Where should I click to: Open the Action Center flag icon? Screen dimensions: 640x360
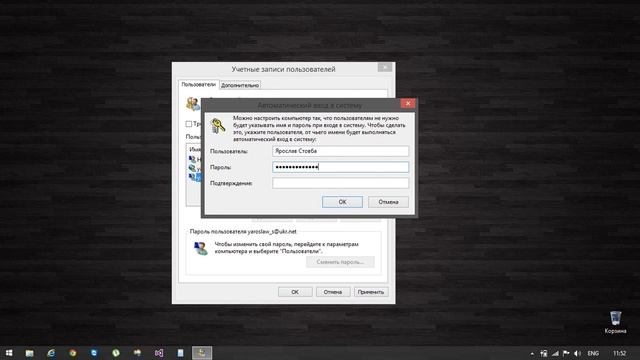566,353
